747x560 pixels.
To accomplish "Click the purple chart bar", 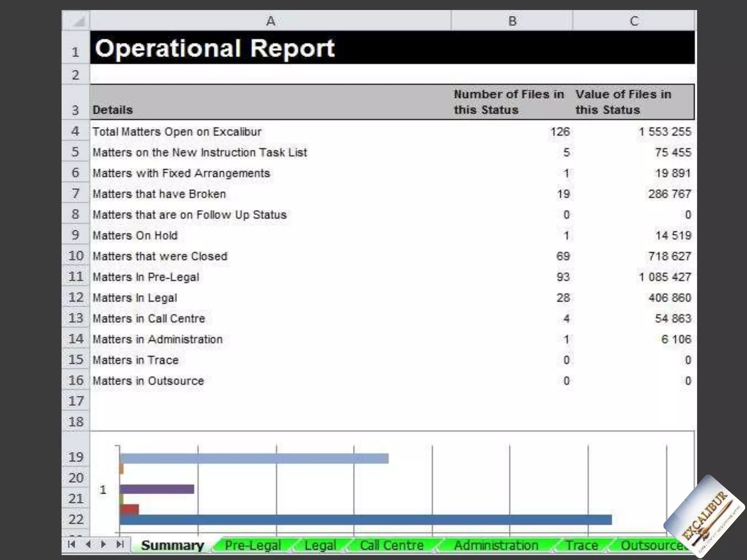I will coord(157,489).
